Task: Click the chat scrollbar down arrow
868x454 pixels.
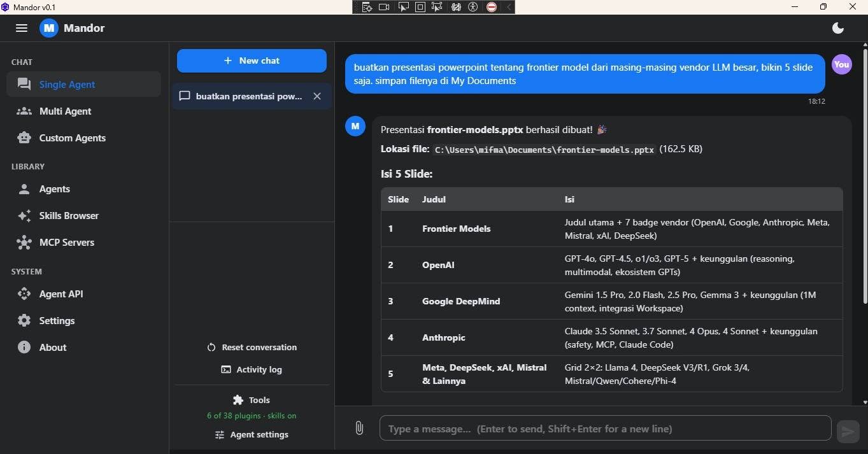Action: coord(864,402)
